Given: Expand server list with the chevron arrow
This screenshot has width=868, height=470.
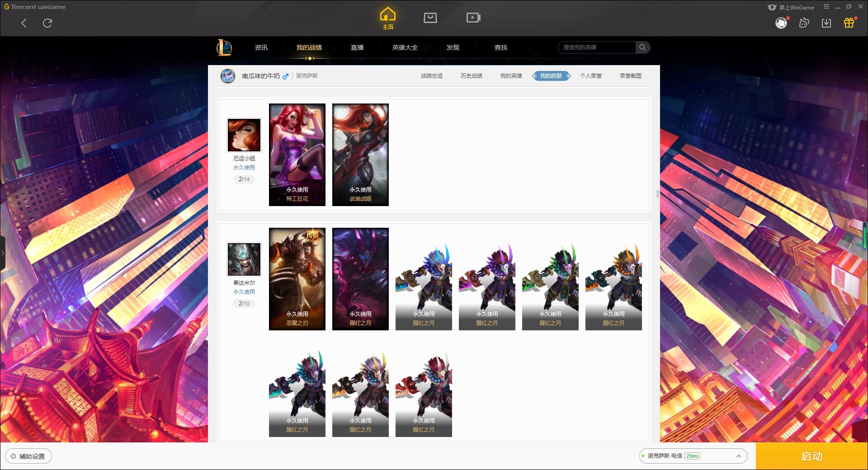Looking at the screenshot, I should coord(739,456).
